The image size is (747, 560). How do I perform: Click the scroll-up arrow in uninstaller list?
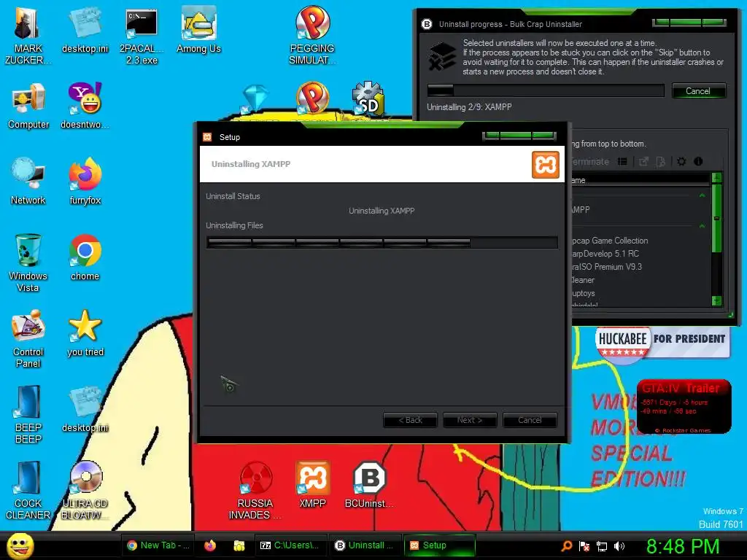(716, 178)
